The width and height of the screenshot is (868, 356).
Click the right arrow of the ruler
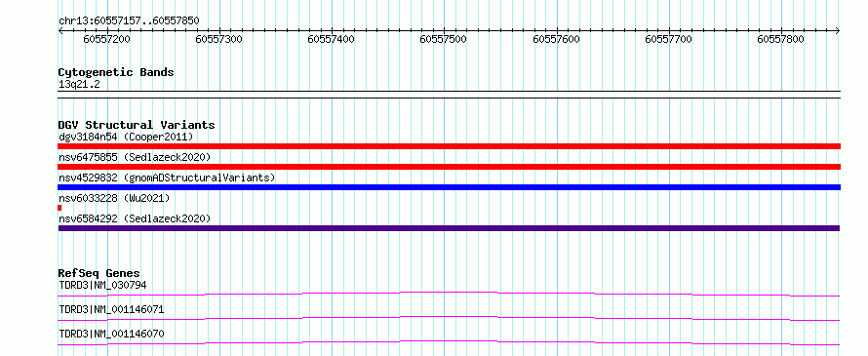[x=838, y=31]
